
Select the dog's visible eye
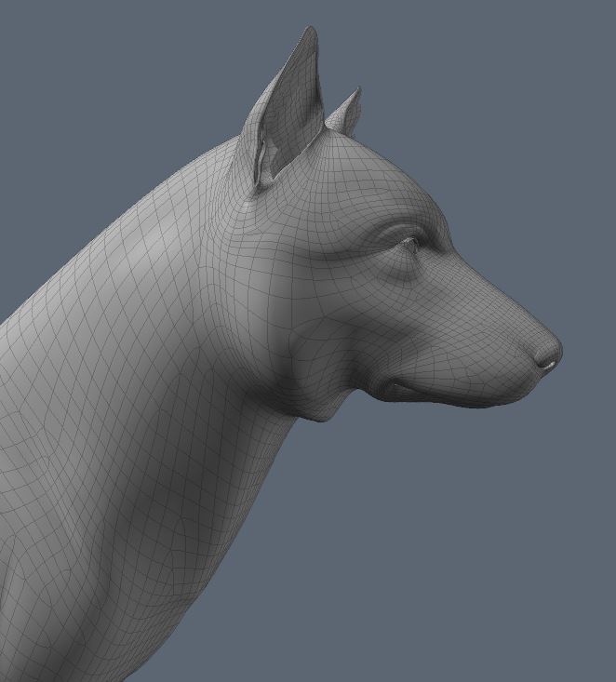(408, 245)
